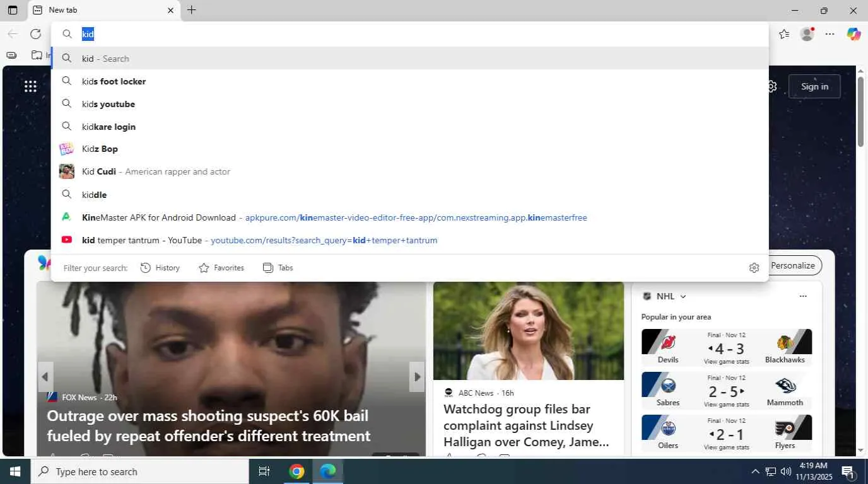This screenshot has height=484, width=868.
Task: Click the scrollbar up arrow
Action: [860, 70]
